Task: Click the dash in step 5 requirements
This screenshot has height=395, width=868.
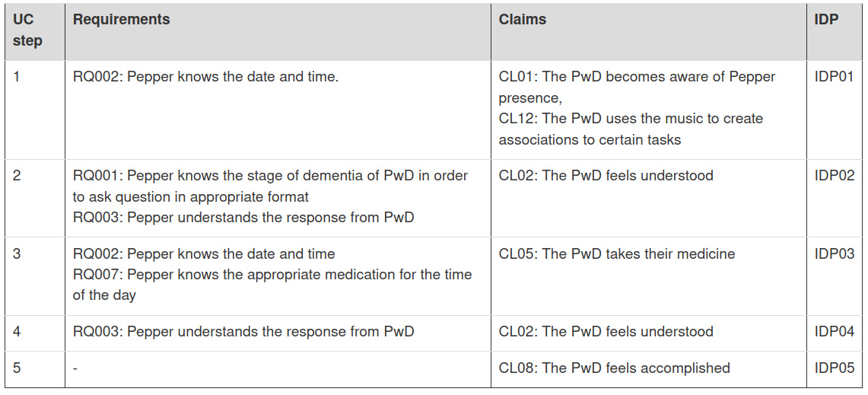Action: point(75,368)
